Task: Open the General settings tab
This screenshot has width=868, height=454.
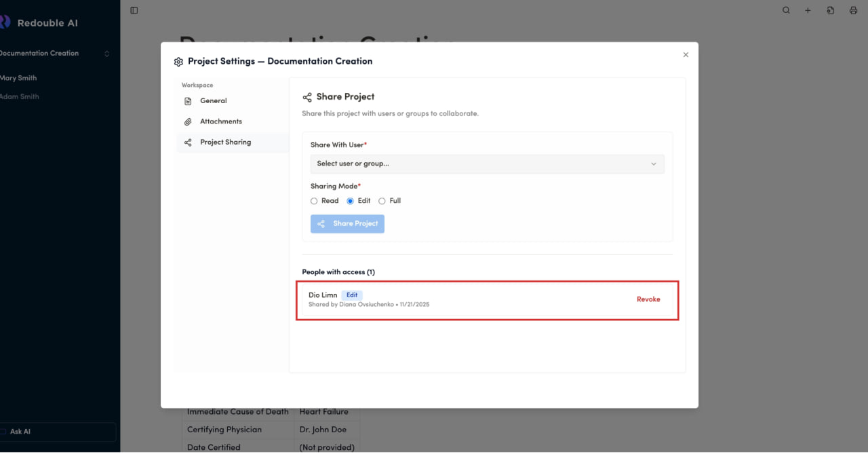Action: pyautogui.click(x=213, y=101)
